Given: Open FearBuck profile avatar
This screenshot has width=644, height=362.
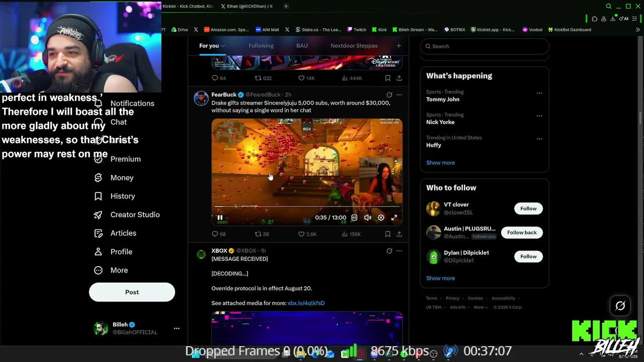Looking at the screenshot, I should (201, 98).
